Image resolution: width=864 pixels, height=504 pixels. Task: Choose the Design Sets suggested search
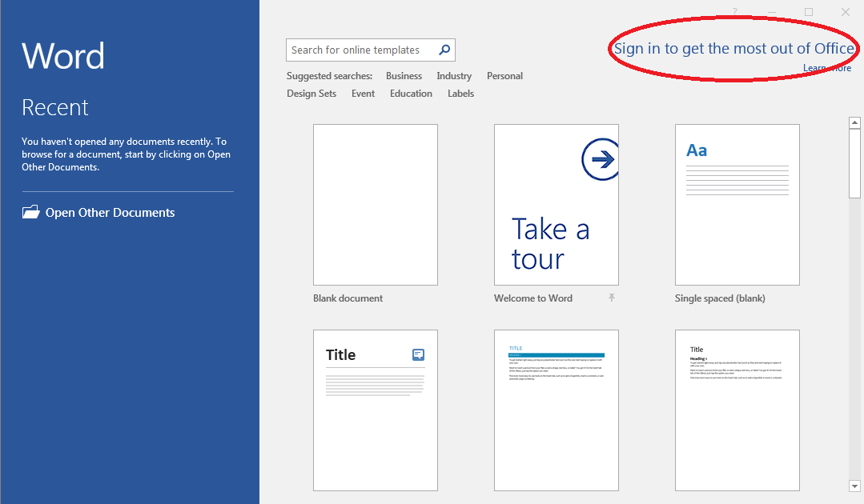pyautogui.click(x=311, y=94)
